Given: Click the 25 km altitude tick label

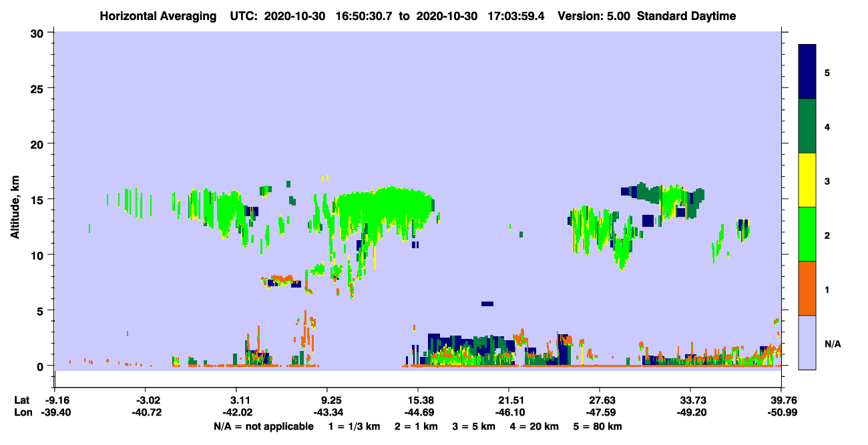Looking at the screenshot, I should (39, 88).
